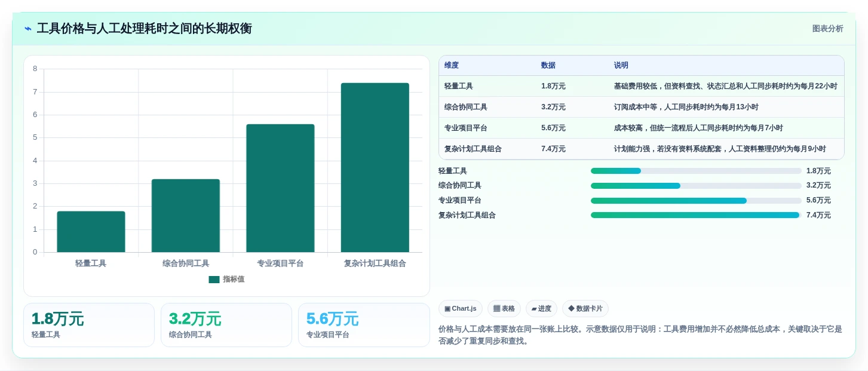The height and width of the screenshot is (371, 868).
Task: Click the 专业项目平台 bar in chart
Action: [x=280, y=188]
